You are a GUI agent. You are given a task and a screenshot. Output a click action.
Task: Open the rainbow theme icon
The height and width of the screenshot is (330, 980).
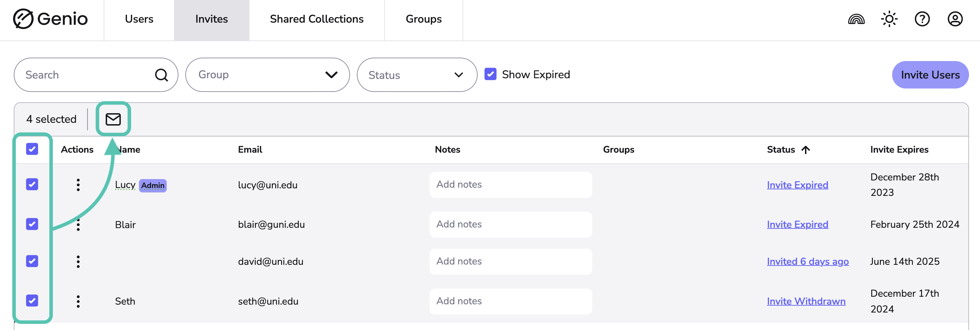(856, 19)
